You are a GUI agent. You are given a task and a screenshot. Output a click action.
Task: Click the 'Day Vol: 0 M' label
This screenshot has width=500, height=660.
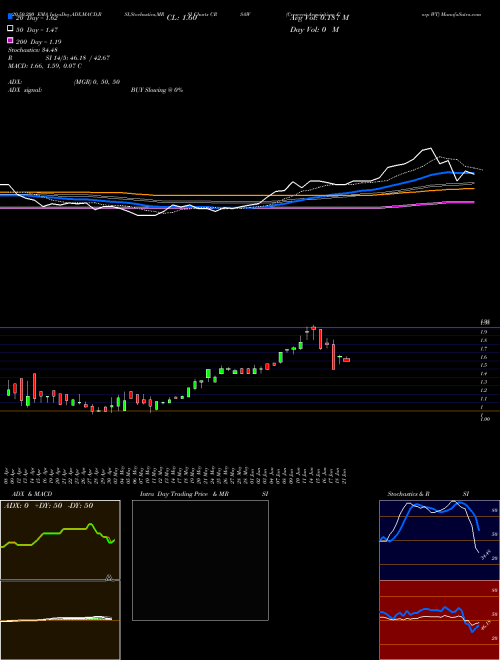pos(314,29)
